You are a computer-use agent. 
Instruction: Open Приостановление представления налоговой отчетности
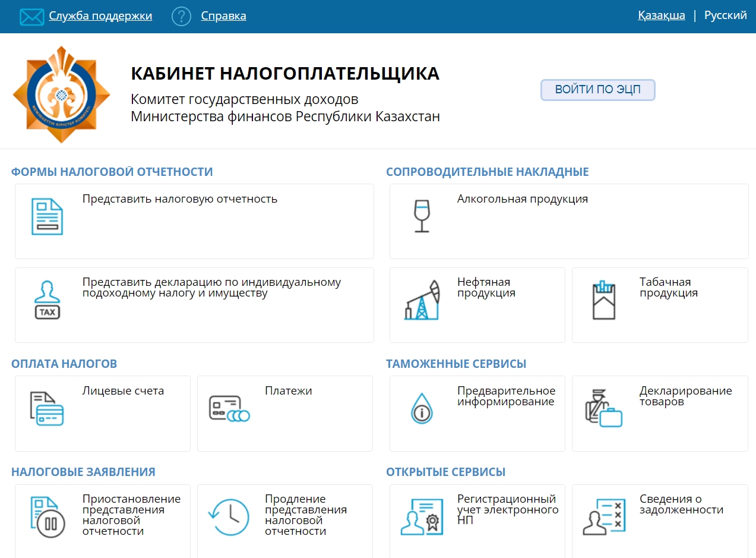[x=132, y=515]
